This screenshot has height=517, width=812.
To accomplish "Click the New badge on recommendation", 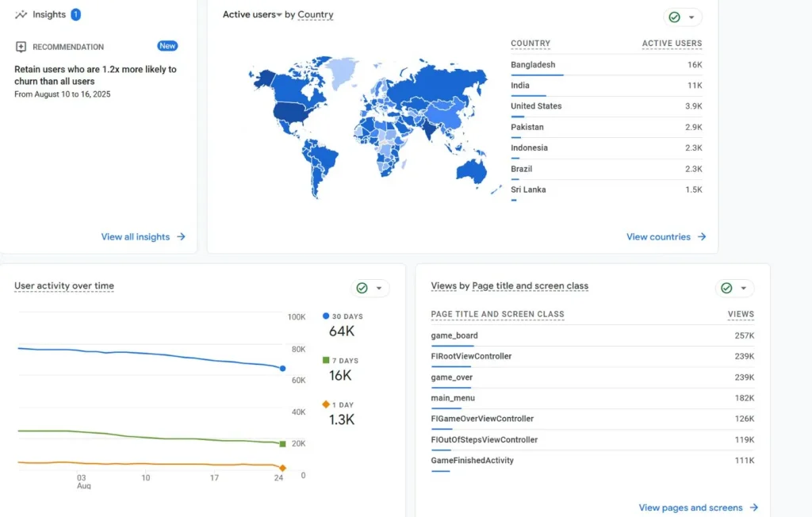I will (167, 46).
